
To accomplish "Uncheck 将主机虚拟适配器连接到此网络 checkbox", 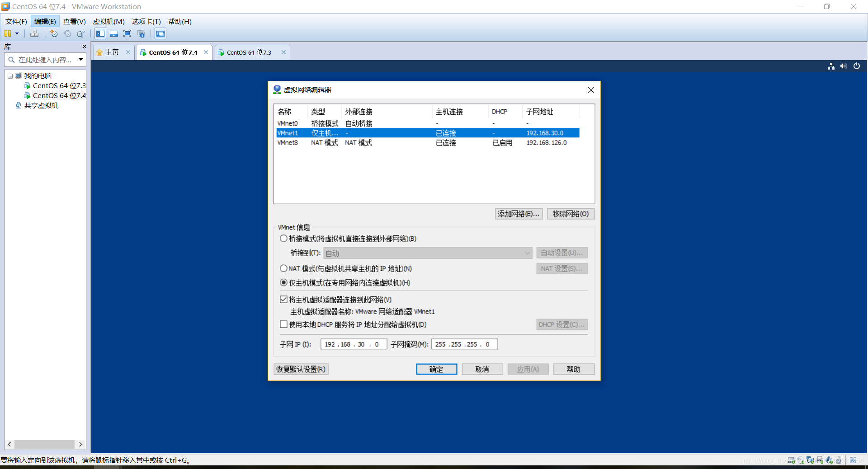I will click(x=283, y=299).
